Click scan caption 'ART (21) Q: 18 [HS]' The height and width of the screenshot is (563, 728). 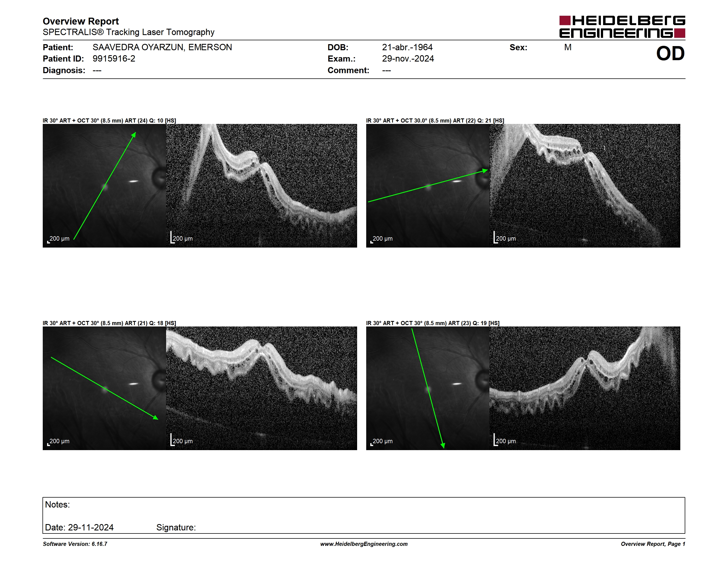tap(150, 323)
